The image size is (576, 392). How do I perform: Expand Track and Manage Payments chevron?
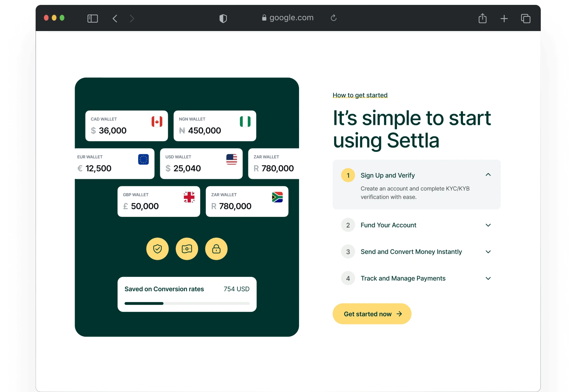tap(488, 278)
